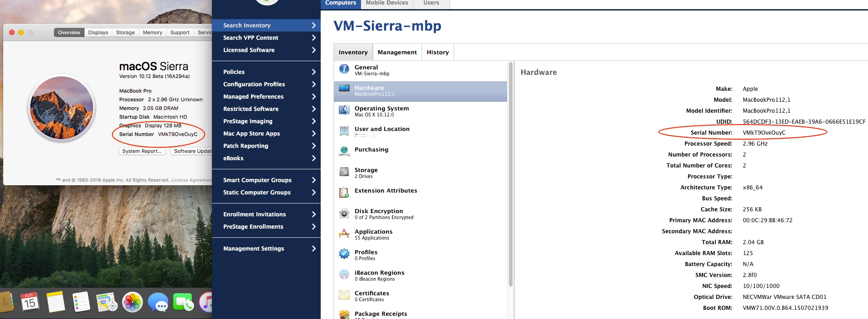Screen dimensions: 868x319
Task: Open the Package Receipts box icon
Action: click(x=344, y=314)
